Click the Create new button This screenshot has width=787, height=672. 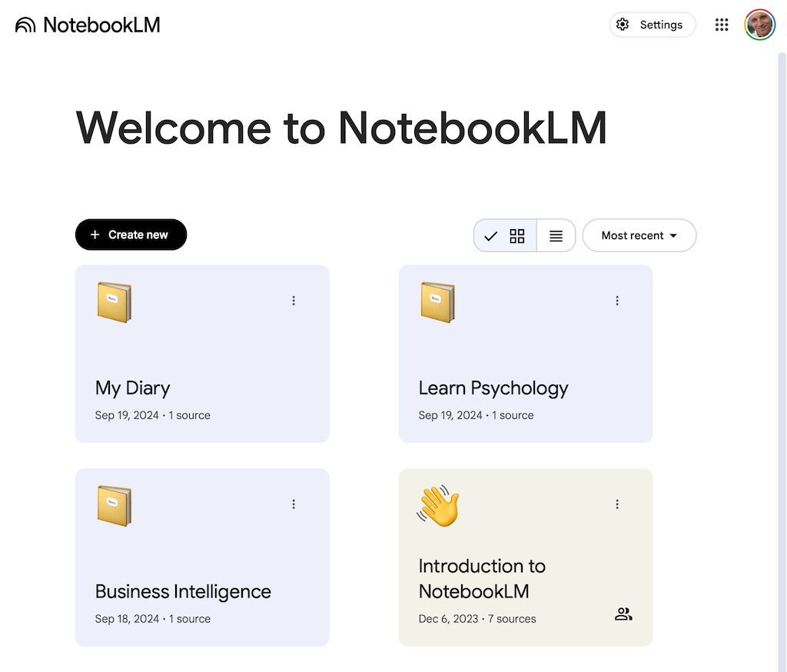tap(131, 235)
